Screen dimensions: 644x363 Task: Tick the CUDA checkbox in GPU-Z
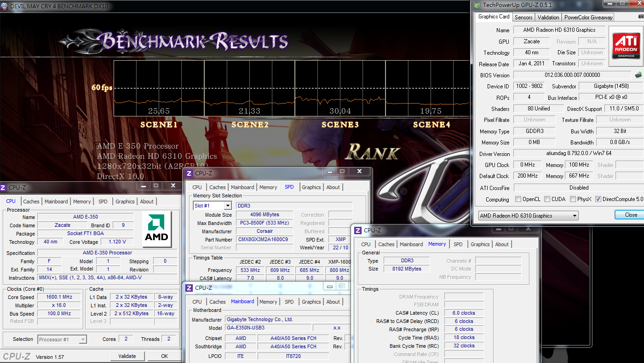click(x=547, y=199)
